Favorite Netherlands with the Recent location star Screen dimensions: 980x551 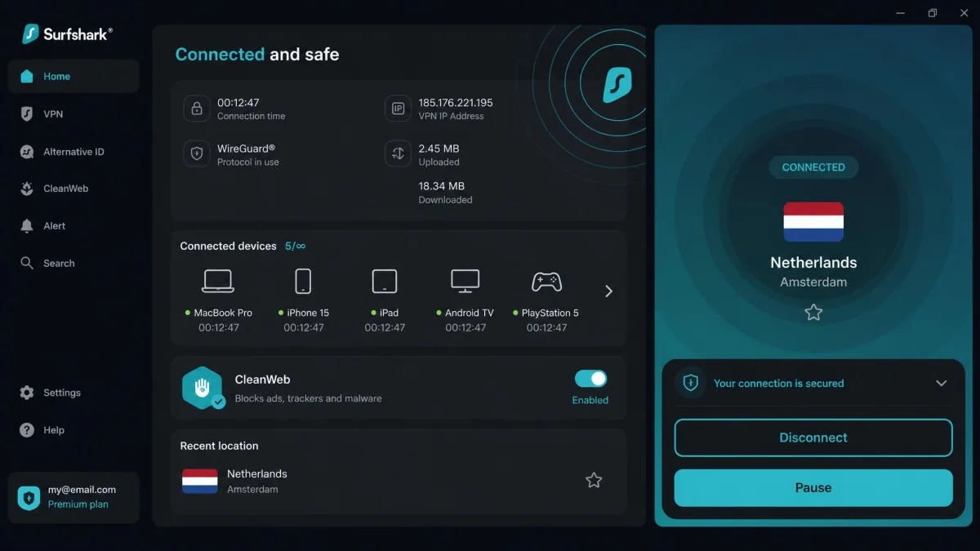(594, 481)
